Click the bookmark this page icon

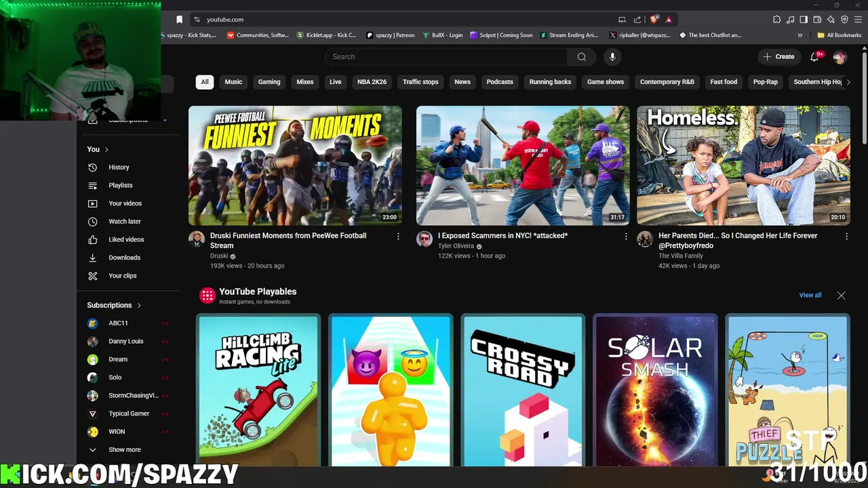click(179, 20)
